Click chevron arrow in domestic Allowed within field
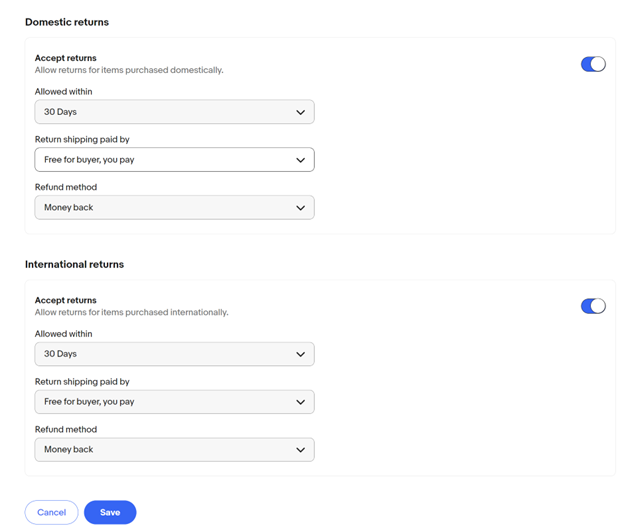 click(x=300, y=112)
